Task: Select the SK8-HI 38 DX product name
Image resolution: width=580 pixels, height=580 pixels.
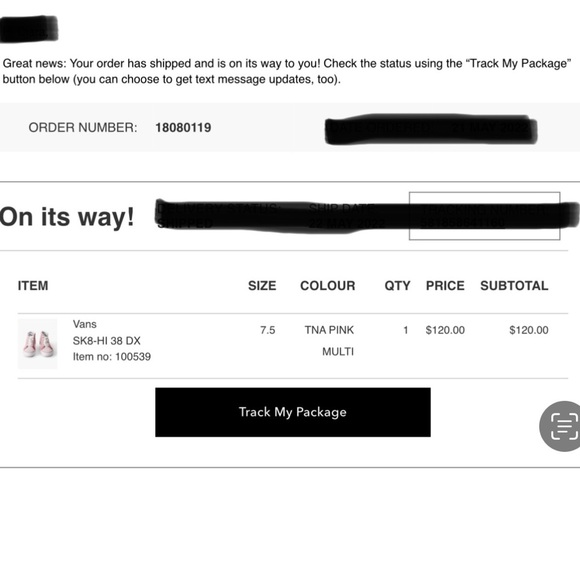Action: pos(107,341)
